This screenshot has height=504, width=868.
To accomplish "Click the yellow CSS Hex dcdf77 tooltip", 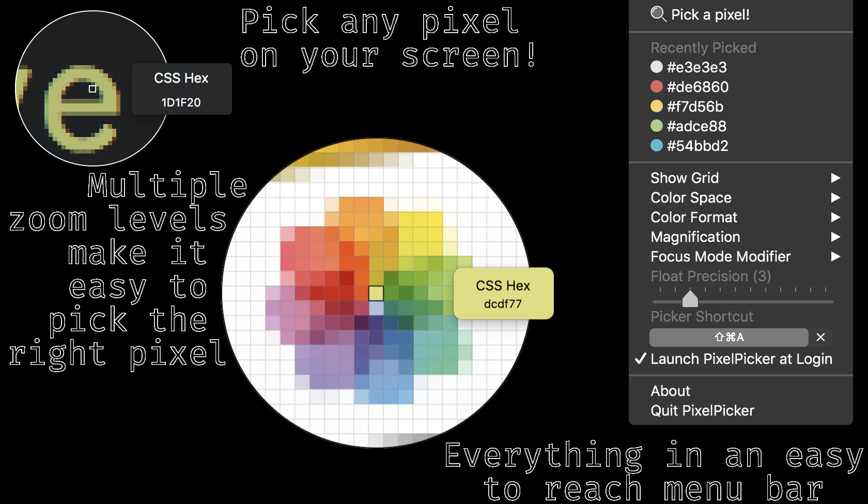I will tap(503, 294).
